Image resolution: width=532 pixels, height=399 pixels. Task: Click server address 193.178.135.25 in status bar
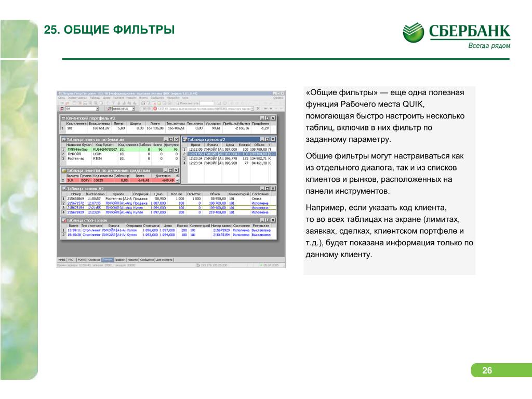(214, 265)
